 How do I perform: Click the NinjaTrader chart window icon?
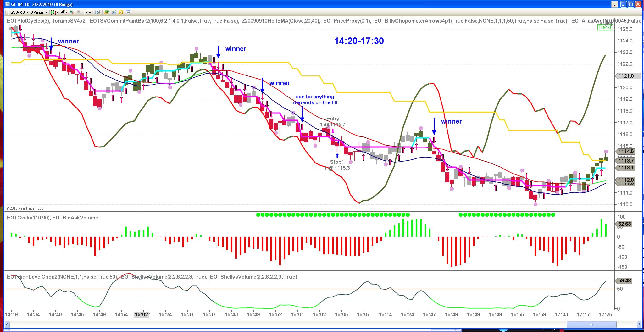point(8,4)
